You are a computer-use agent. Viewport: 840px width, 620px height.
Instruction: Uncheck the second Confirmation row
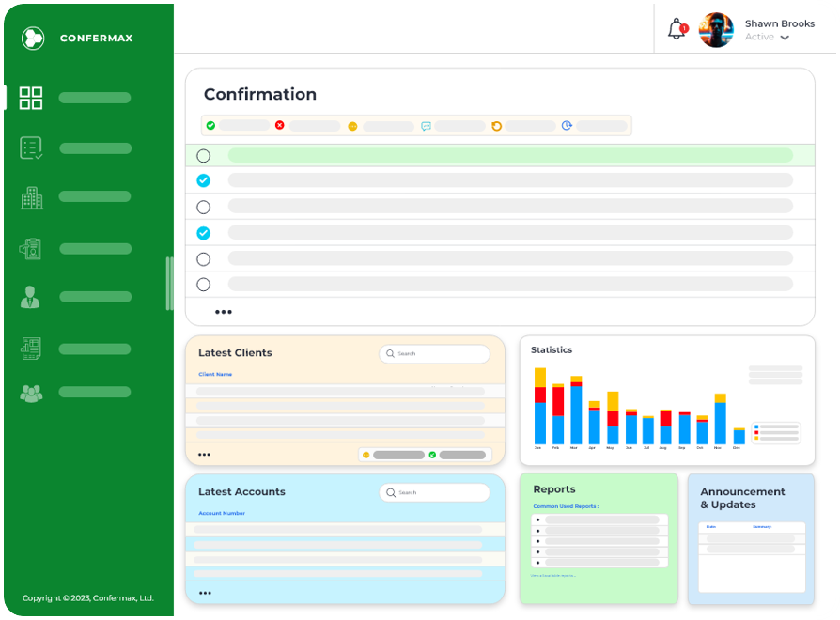click(x=204, y=180)
